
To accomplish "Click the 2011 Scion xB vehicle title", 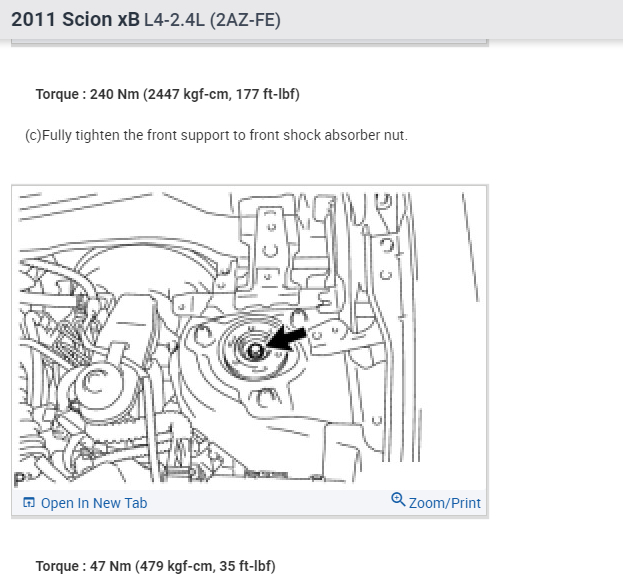I will [x=75, y=19].
